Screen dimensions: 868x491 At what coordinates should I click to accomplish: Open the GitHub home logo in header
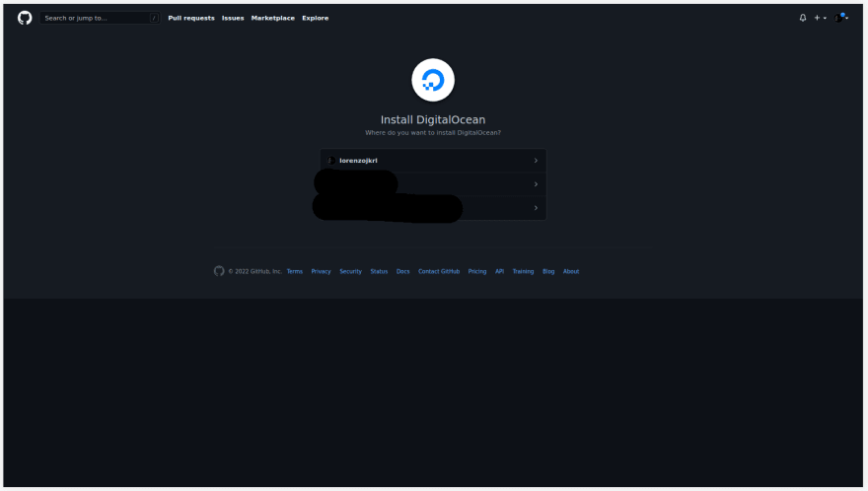pyautogui.click(x=25, y=19)
